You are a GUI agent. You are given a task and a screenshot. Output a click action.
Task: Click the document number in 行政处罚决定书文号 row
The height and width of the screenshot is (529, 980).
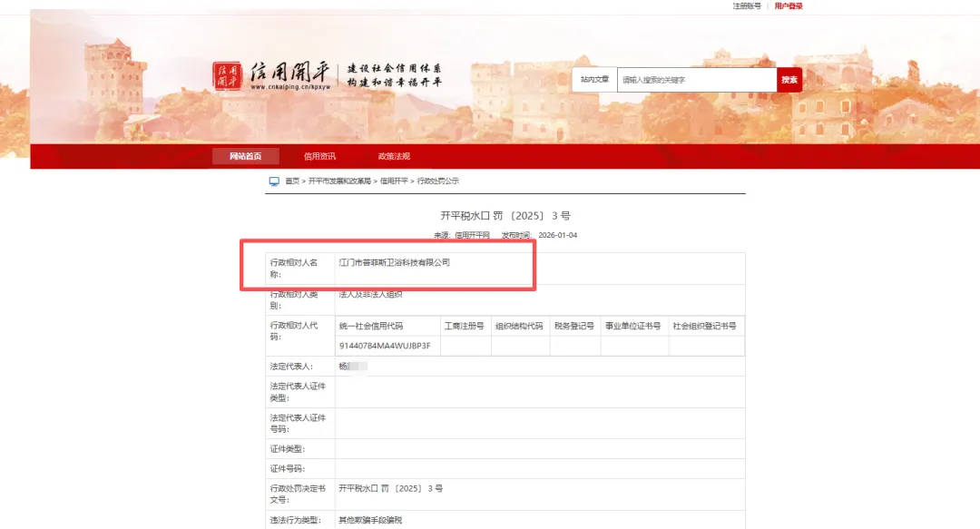pos(390,488)
